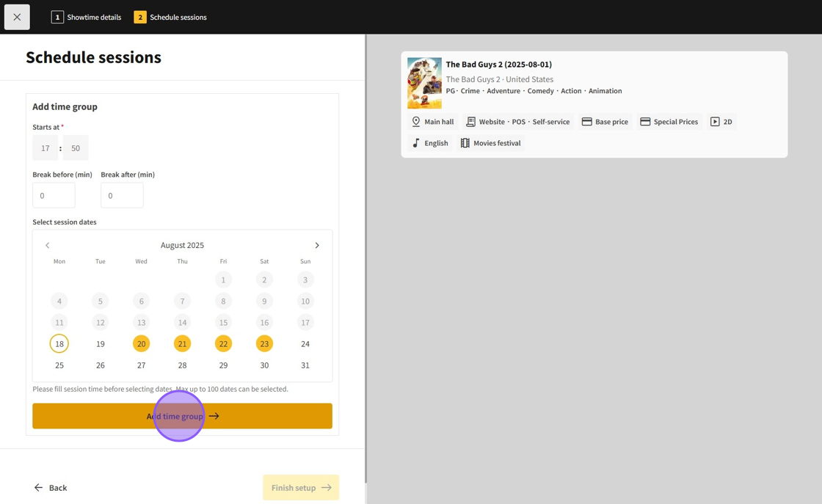Click the 2D format play icon

[x=715, y=122]
